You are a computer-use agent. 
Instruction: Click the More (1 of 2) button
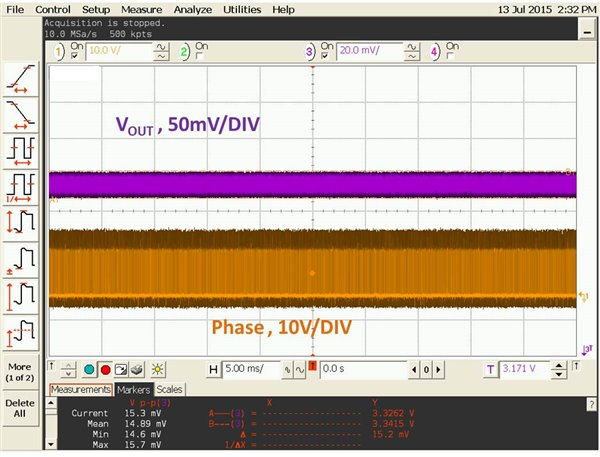tap(22, 370)
